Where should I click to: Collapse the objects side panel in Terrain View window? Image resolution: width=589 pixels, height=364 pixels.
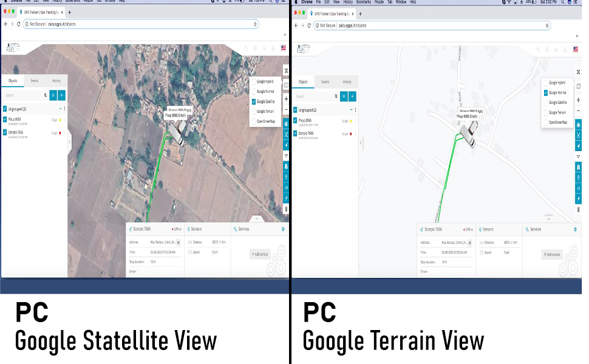pyautogui.click(x=361, y=143)
